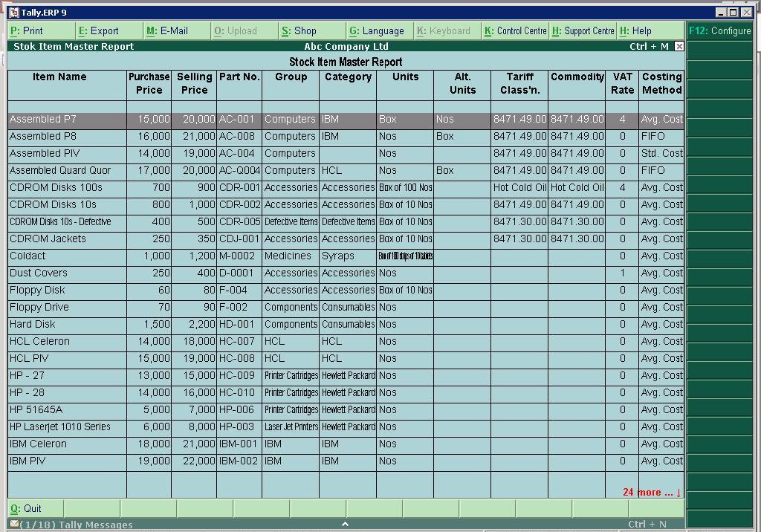Select the Assembled P8 item row
761x532 pixels.
click(43, 137)
